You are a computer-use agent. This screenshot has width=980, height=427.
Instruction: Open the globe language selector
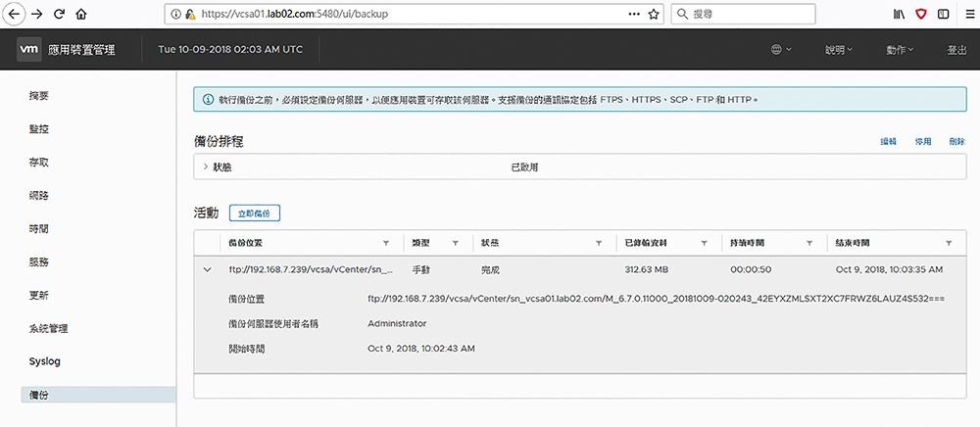pyautogui.click(x=781, y=49)
